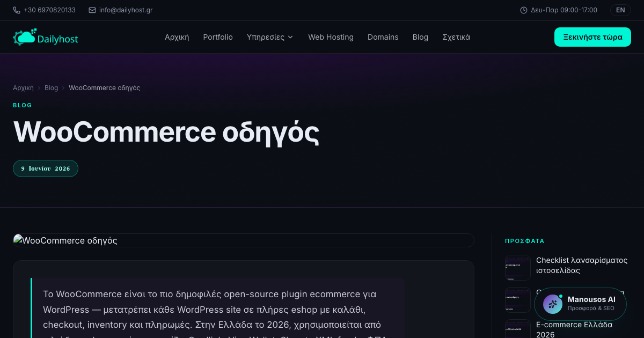Viewport: 644px width, 338px height.
Task: Click the WooCommerce οδηγός page heading
Action: (x=166, y=132)
